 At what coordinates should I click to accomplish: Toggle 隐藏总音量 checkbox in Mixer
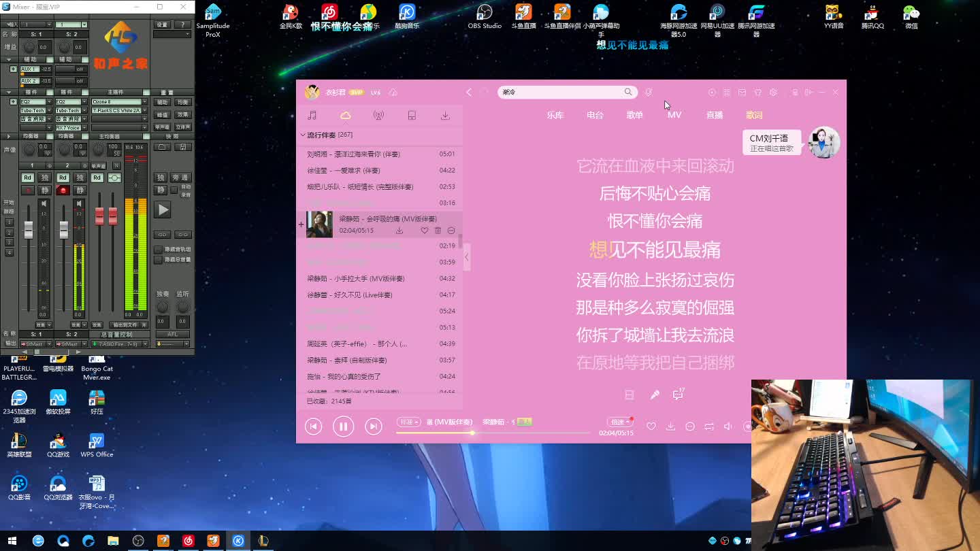(158, 260)
